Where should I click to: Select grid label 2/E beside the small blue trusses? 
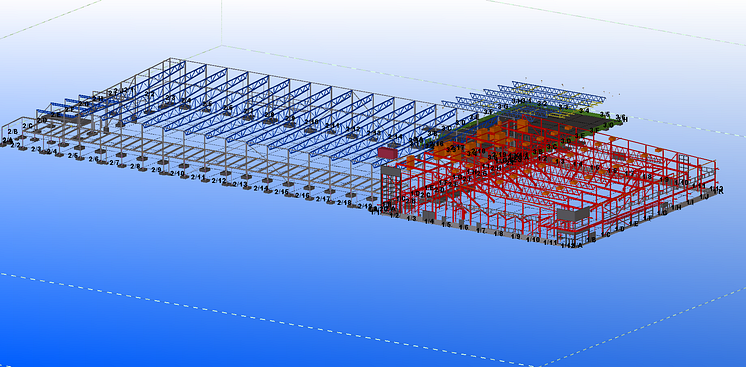click(x=56, y=115)
